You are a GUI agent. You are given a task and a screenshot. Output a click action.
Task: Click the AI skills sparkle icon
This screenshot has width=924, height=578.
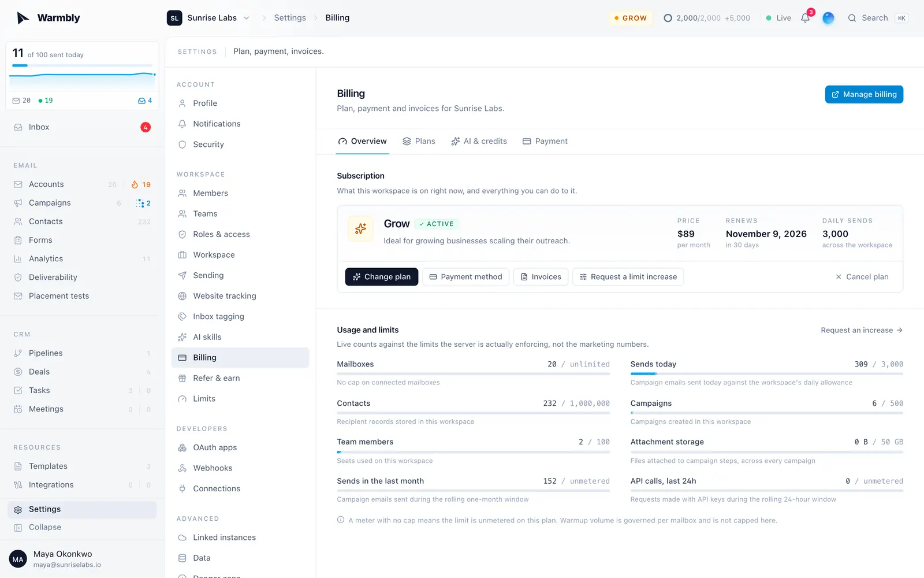click(x=182, y=337)
